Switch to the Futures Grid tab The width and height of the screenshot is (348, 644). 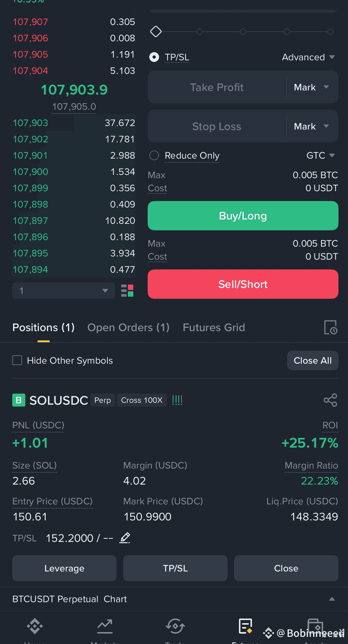214,327
